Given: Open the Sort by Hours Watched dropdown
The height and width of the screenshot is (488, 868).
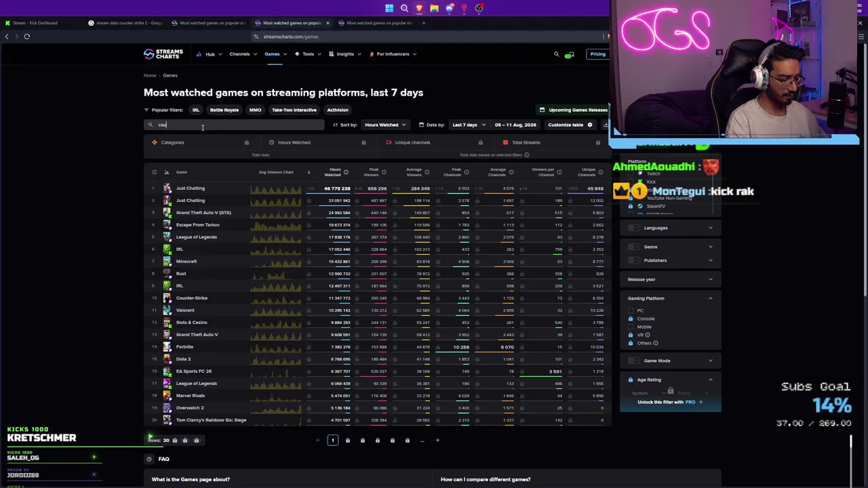Looking at the screenshot, I should [385, 125].
